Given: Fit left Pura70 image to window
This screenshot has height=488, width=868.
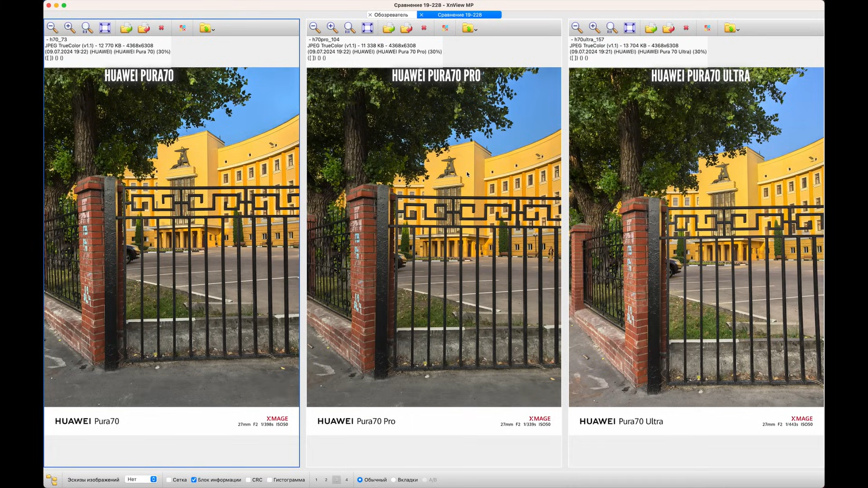Looking at the screenshot, I should [105, 28].
